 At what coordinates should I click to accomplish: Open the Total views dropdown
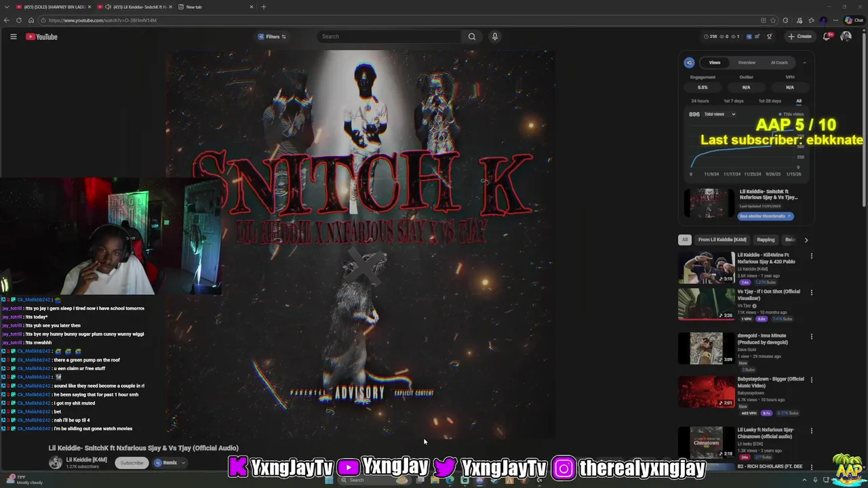719,114
